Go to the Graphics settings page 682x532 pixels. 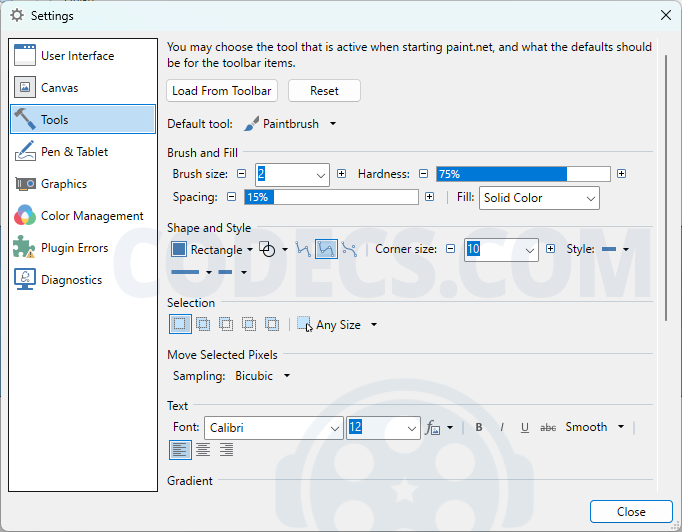[83, 184]
